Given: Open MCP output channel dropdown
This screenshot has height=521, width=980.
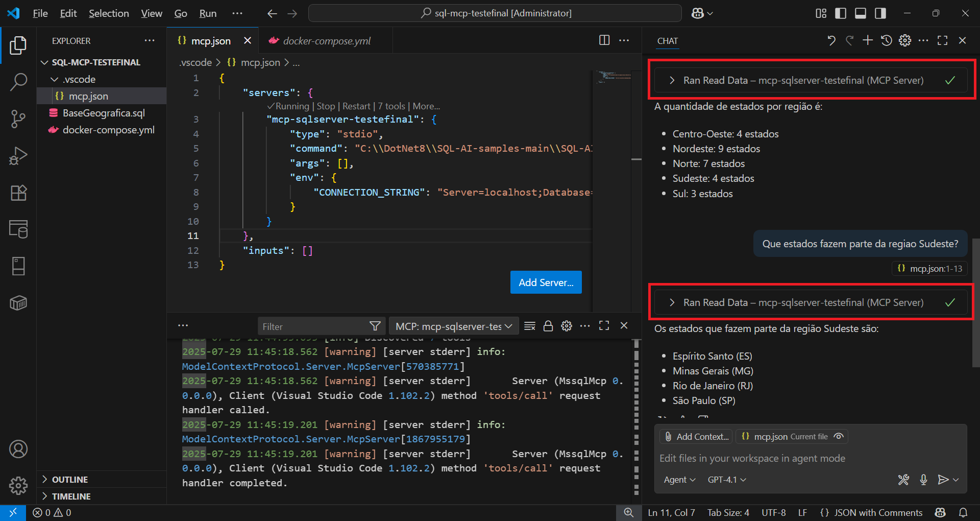Looking at the screenshot, I should 454,326.
